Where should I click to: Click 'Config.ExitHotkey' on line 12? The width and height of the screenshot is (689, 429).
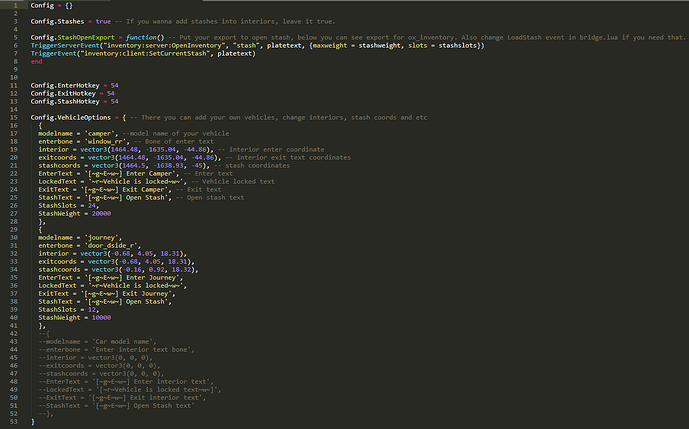pos(63,93)
